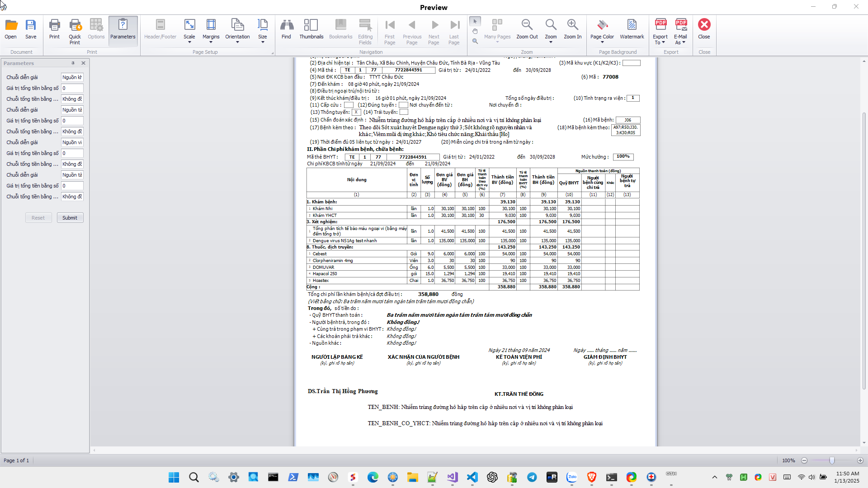
Task: Pin the Parameters panel
Action: click(x=73, y=63)
